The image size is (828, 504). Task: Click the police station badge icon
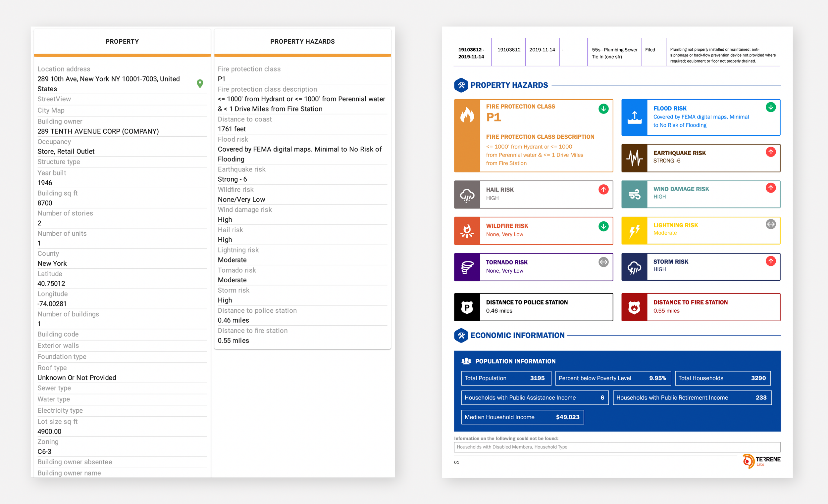[467, 307]
